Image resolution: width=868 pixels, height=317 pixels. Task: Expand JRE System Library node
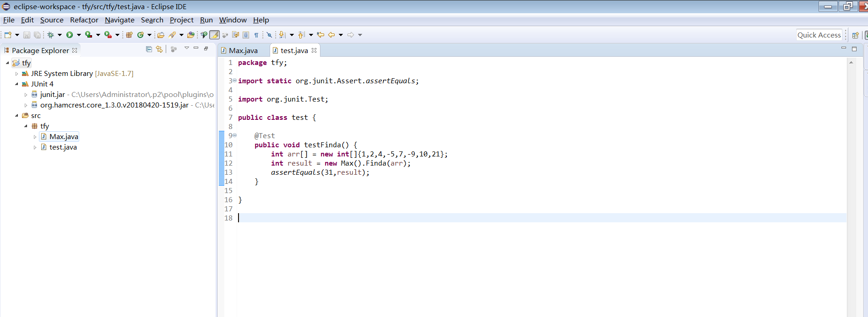[17, 74]
